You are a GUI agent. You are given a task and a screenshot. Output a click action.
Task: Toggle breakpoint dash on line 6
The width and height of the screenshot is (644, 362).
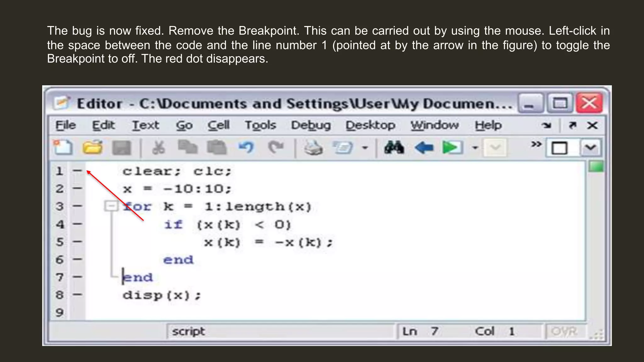point(77,259)
